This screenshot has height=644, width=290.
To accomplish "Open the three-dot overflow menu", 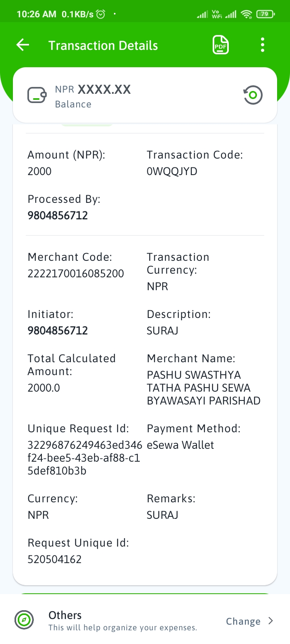I will coord(263,45).
